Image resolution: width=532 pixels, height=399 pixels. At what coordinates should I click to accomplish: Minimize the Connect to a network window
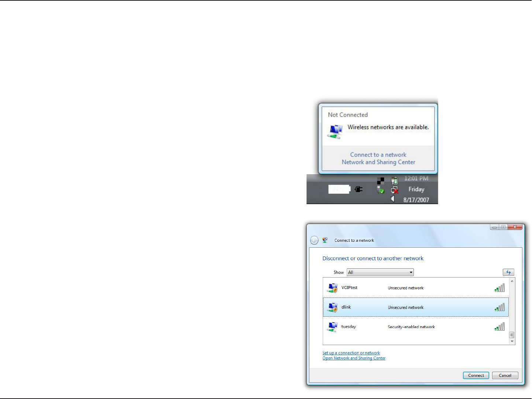pyautogui.click(x=494, y=227)
